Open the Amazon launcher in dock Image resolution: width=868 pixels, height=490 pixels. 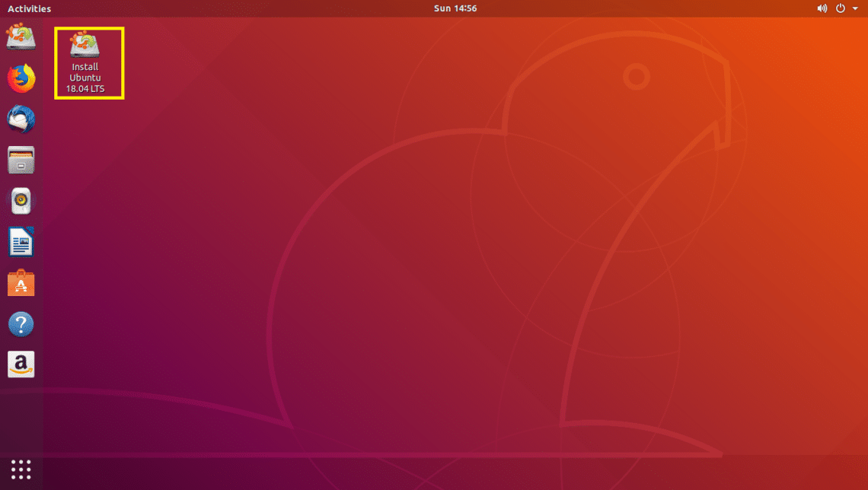pos(21,365)
